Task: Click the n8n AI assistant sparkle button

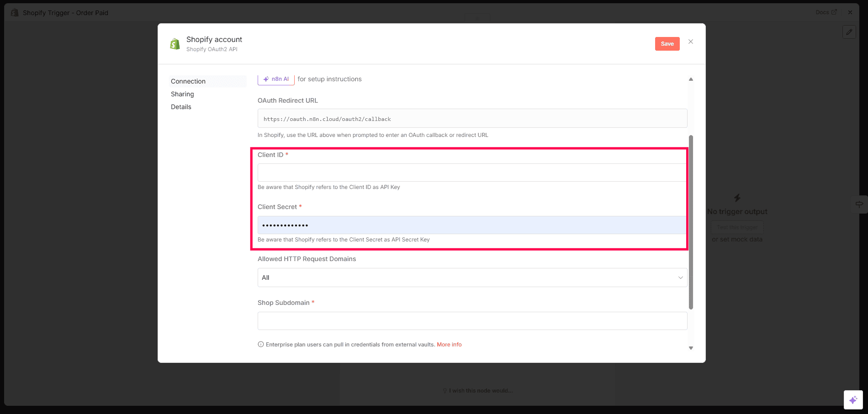Action: pos(276,79)
